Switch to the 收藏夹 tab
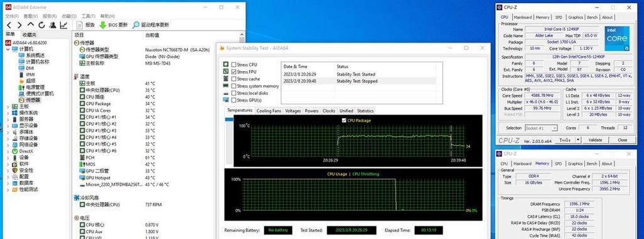The height and width of the screenshot is (239, 644). 29,35
